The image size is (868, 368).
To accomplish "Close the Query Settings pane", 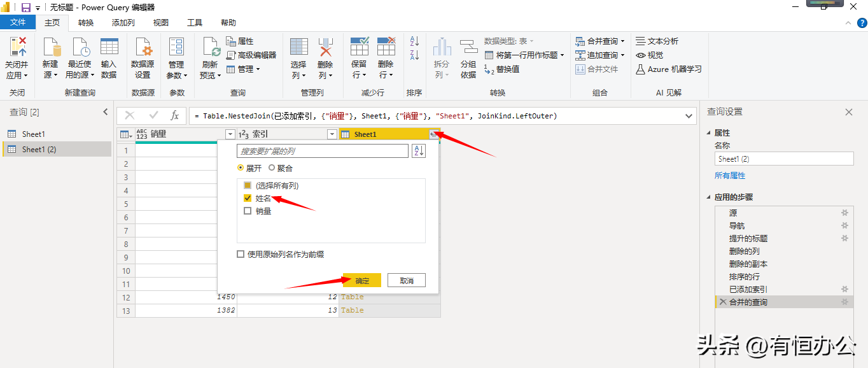I will click(x=849, y=112).
